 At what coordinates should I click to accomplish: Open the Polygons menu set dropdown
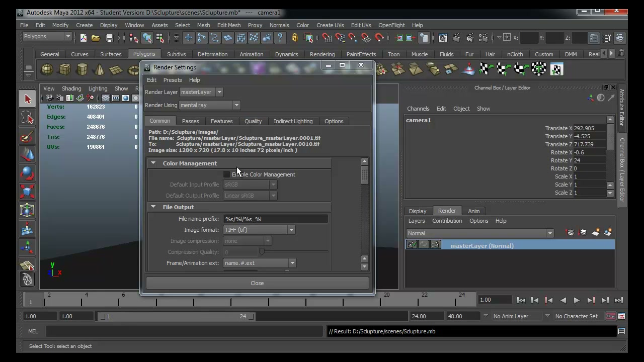point(47,36)
